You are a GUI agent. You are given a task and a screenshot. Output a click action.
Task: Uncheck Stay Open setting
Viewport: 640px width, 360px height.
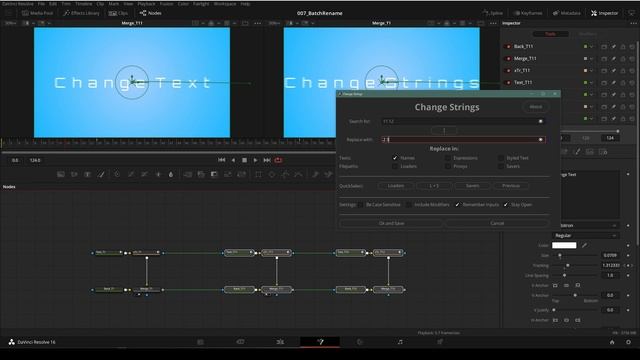tap(506, 204)
